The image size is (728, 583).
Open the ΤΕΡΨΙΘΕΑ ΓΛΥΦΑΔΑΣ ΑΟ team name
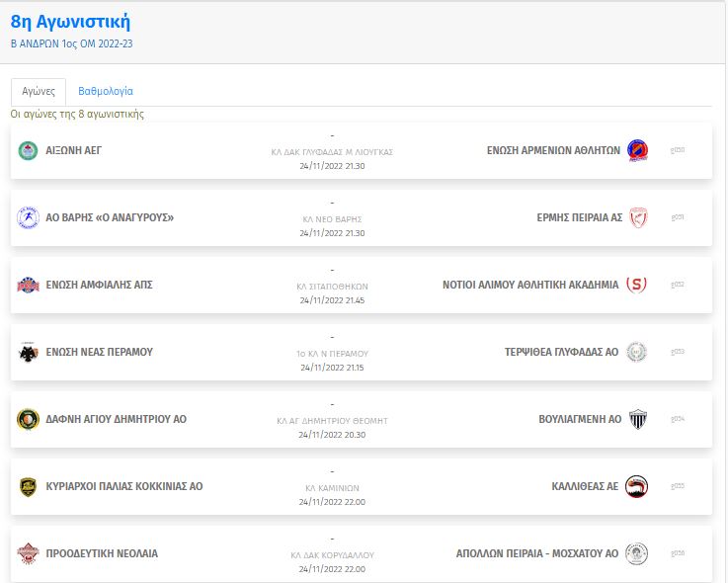point(561,352)
